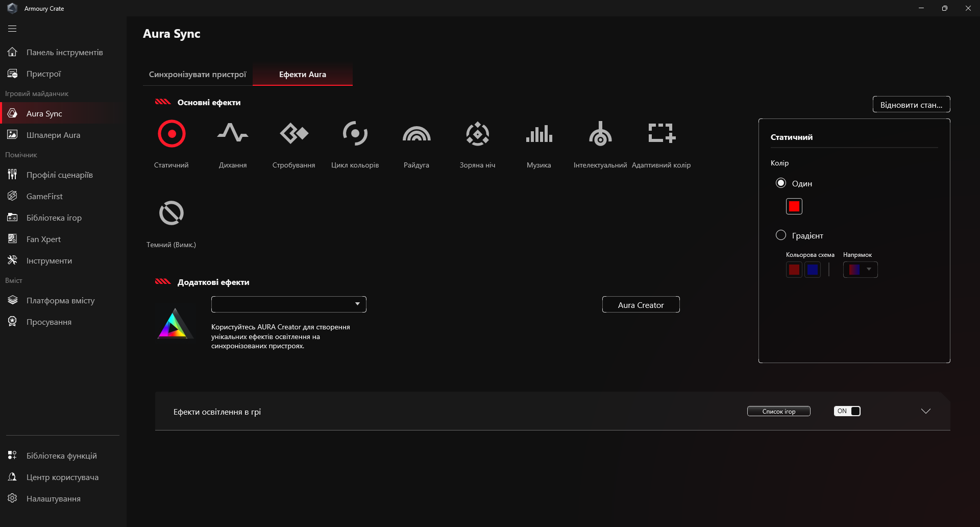The width and height of the screenshot is (980, 527).
Task: Open the Список ігор game list button
Action: coord(779,411)
